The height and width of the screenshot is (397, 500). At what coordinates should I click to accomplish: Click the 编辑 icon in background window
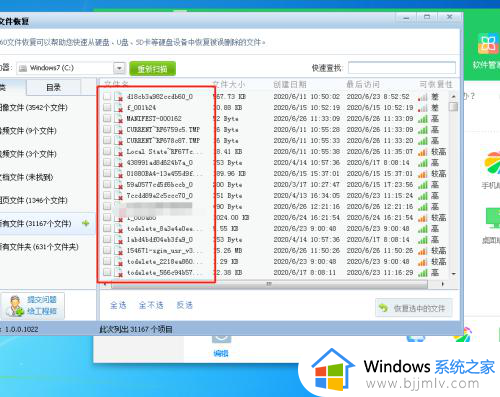coord(221,347)
